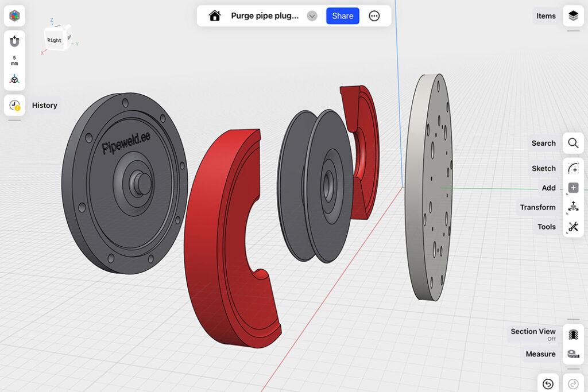The height and width of the screenshot is (392, 588).
Task: Open the Add plus icon
Action: (x=573, y=188)
